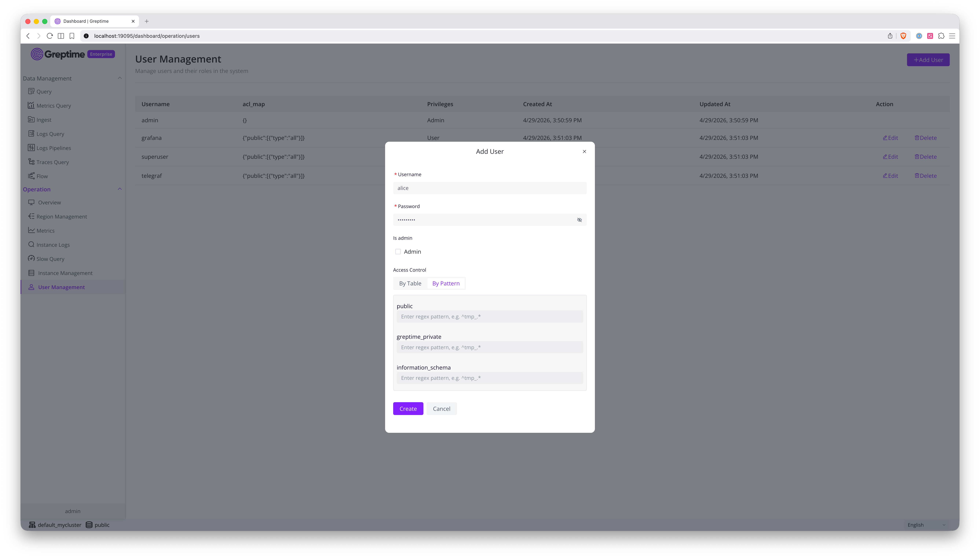The width and height of the screenshot is (980, 558).
Task: Toggle browser sidebar panel
Action: point(61,36)
